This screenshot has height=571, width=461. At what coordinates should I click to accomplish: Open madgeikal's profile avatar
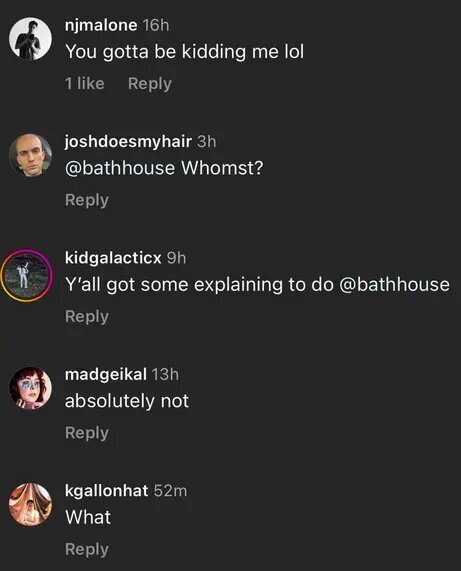click(x=30, y=388)
